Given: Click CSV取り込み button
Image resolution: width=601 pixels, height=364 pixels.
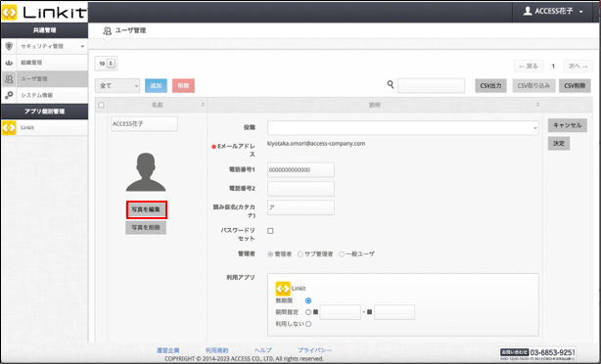Looking at the screenshot, I should tap(533, 86).
